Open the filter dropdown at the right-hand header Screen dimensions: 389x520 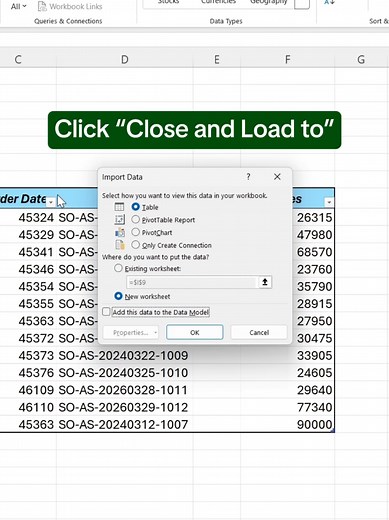point(329,202)
